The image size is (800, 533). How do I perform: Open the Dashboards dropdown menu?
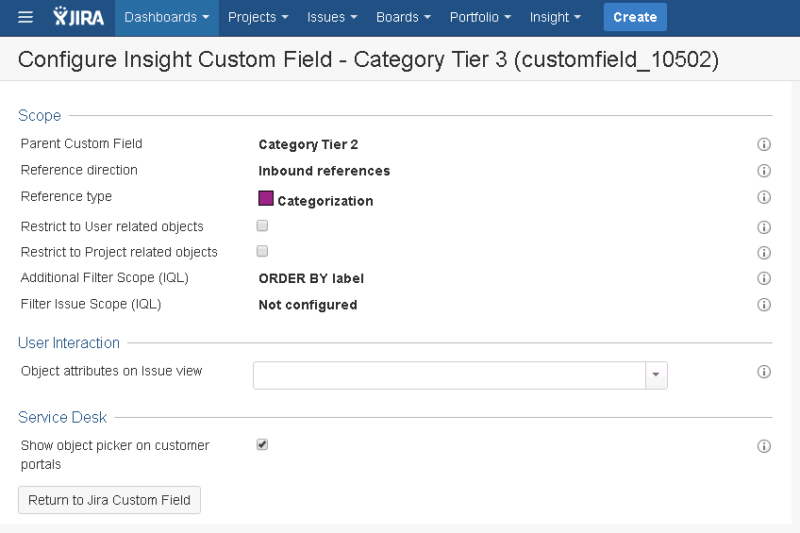(166, 17)
